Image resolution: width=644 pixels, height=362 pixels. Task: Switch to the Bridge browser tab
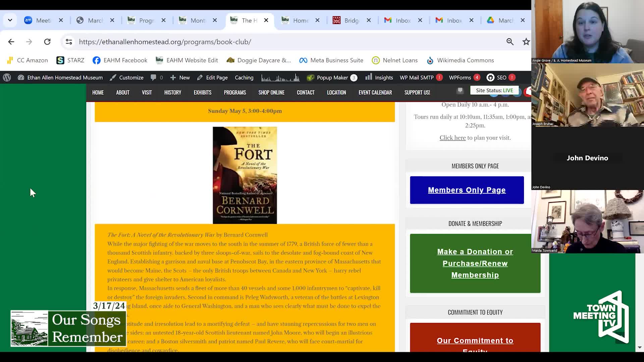[x=346, y=20]
